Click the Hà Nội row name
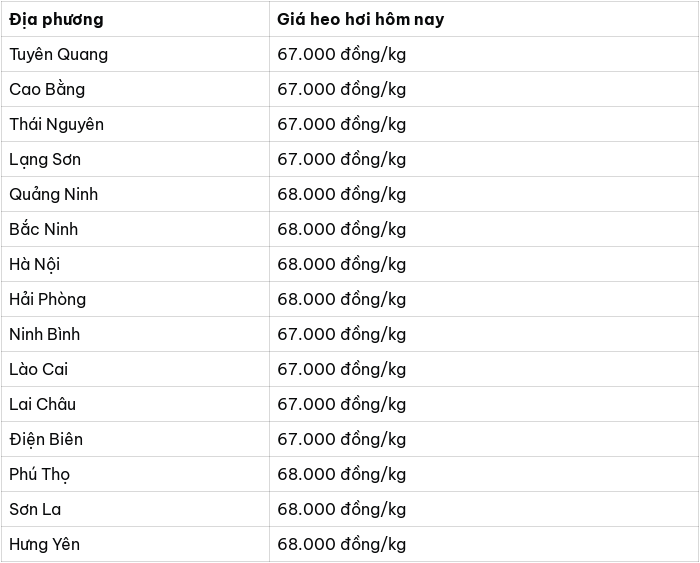 click(35, 264)
